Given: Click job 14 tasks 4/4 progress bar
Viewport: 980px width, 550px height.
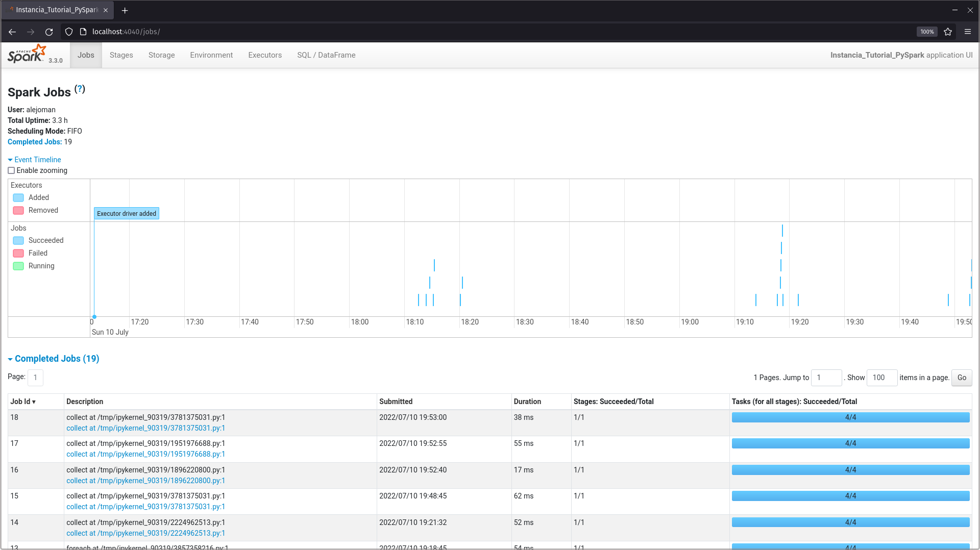Looking at the screenshot, I should tap(850, 522).
